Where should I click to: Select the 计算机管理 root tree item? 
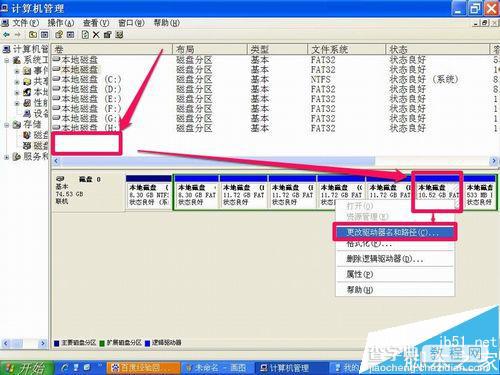(25, 50)
